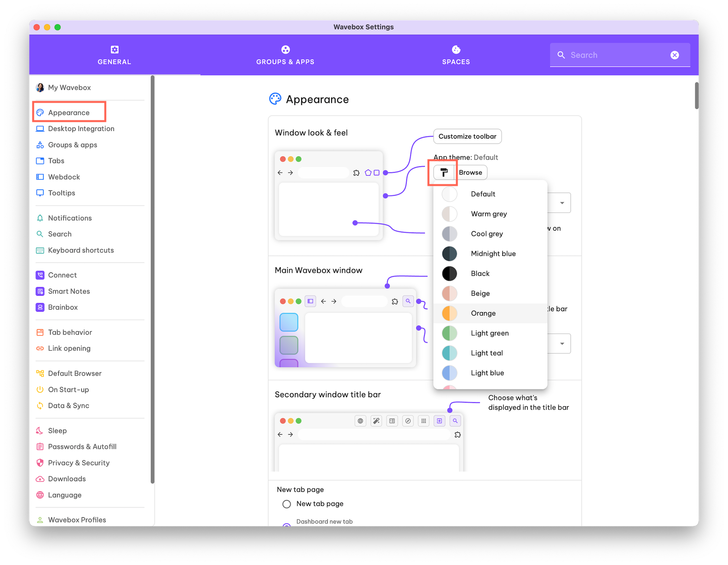Click the paint roller theme button

(444, 172)
